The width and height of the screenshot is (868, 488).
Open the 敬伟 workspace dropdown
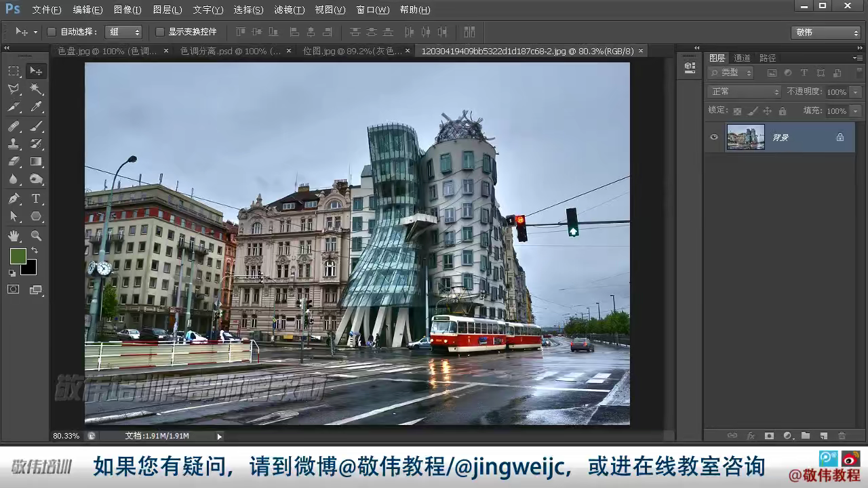coord(825,33)
